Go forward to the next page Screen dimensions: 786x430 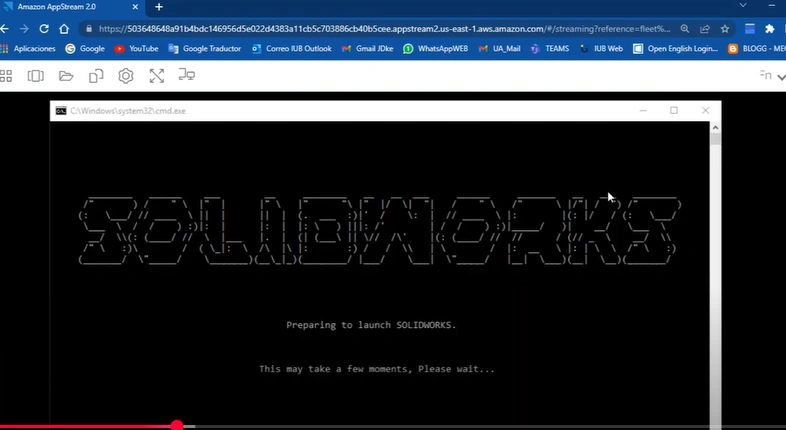[x=24, y=29]
